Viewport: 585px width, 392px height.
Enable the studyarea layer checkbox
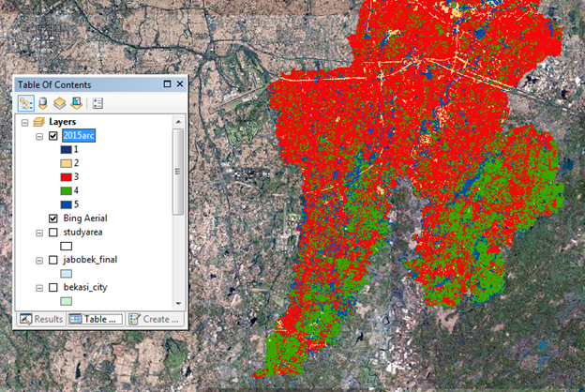[x=53, y=232]
